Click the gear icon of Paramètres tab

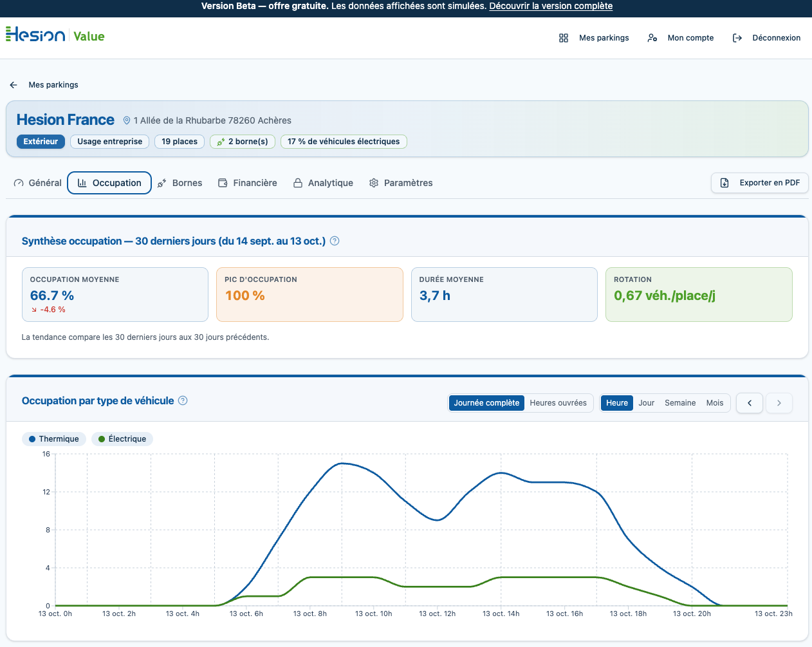374,183
